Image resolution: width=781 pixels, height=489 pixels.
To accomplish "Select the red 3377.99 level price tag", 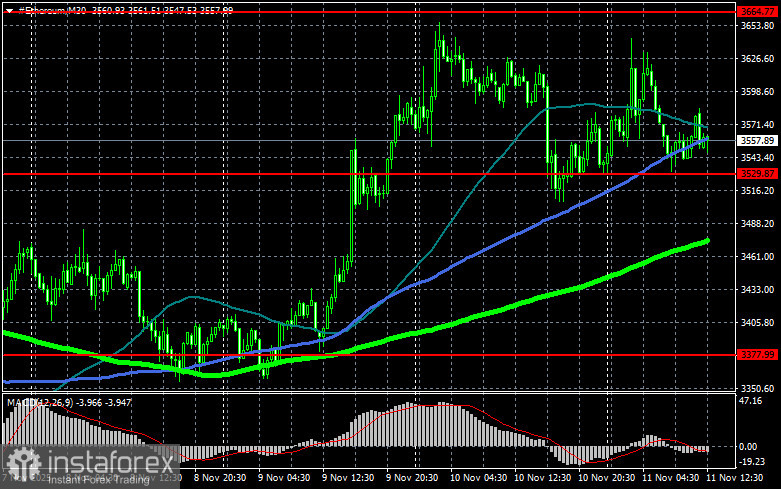I will pos(757,355).
